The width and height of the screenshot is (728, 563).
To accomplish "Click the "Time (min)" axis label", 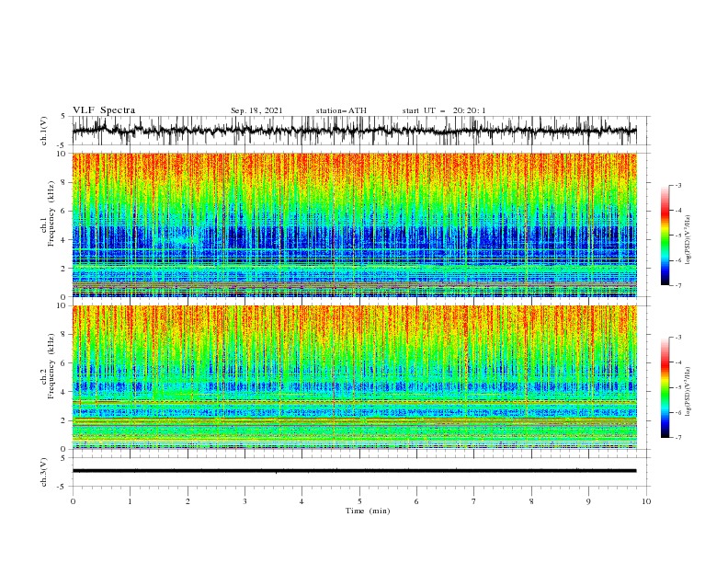I will (368, 511).
